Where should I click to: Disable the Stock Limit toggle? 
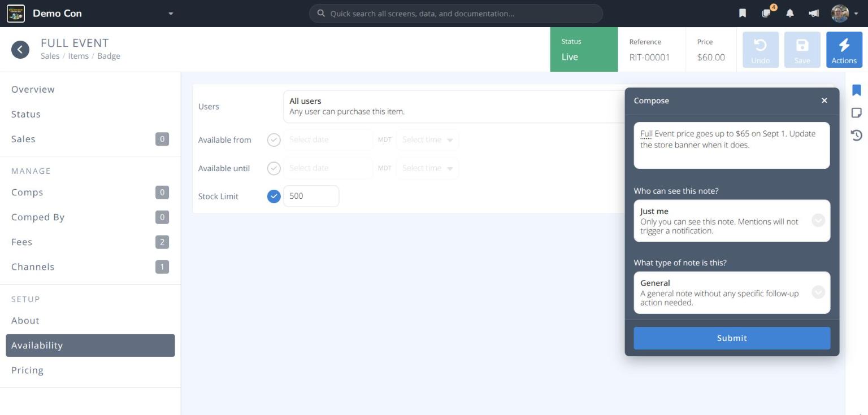(274, 196)
